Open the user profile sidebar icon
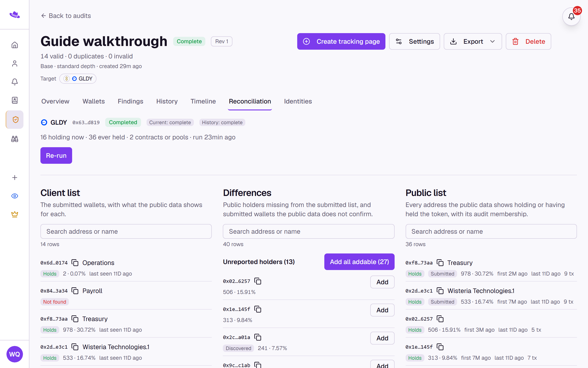The height and width of the screenshot is (368, 588). point(14,63)
